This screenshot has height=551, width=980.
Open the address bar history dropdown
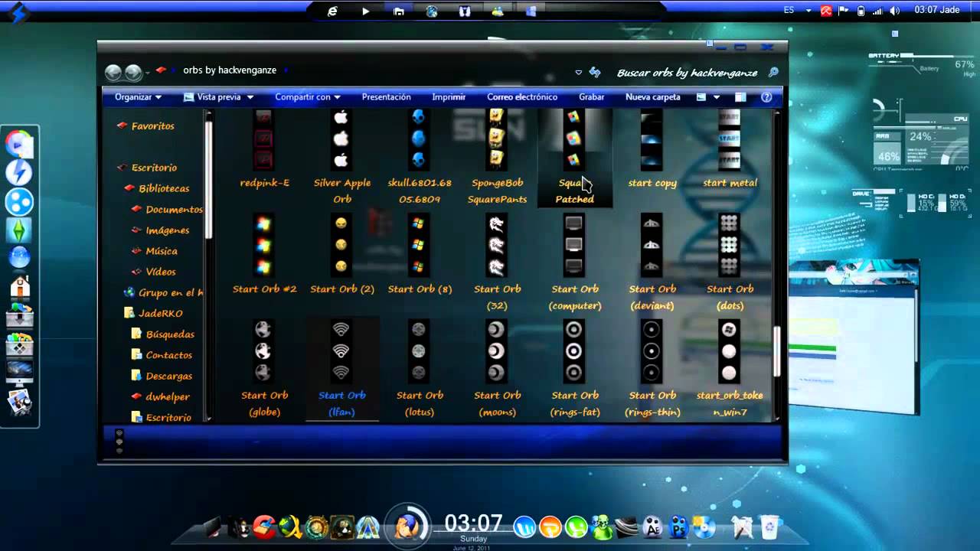point(578,72)
